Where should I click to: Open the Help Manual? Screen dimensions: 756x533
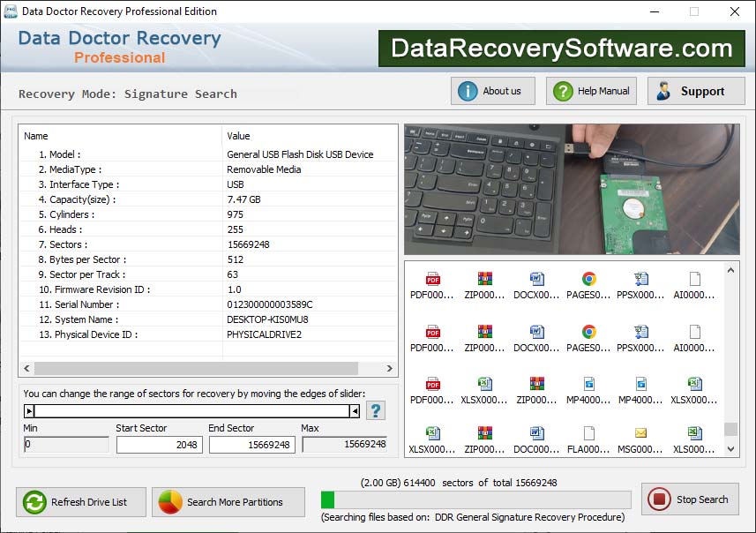point(590,90)
